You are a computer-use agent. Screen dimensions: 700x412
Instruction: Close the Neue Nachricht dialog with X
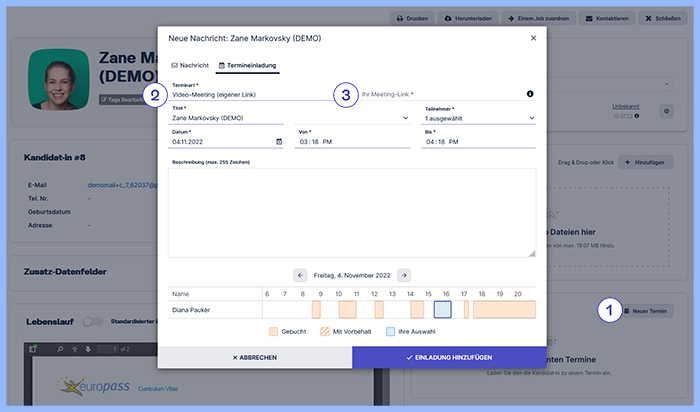(533, 38)
